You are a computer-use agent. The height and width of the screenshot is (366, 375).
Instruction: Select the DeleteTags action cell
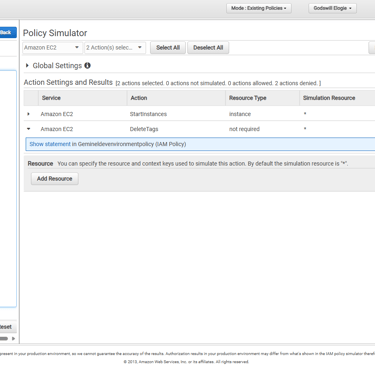(x=144, y=129)
